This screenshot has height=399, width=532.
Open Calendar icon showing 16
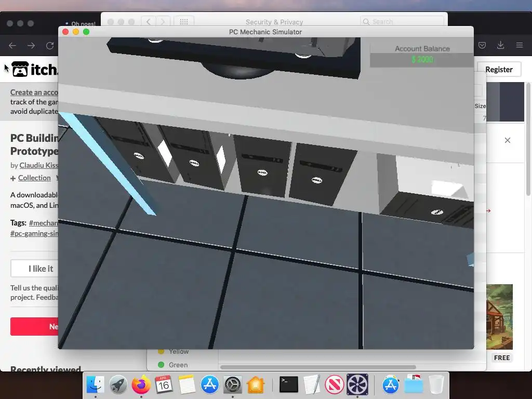164,384
